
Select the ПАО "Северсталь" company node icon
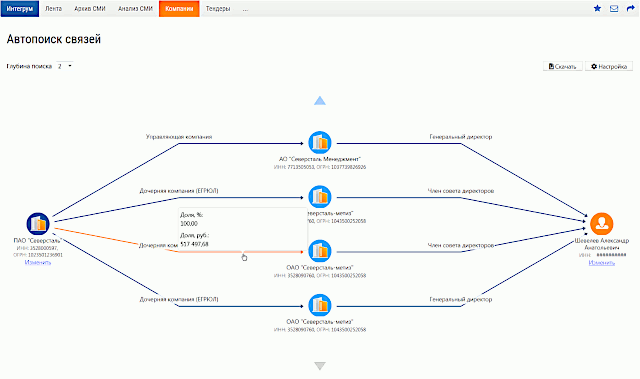click(38, 224)
